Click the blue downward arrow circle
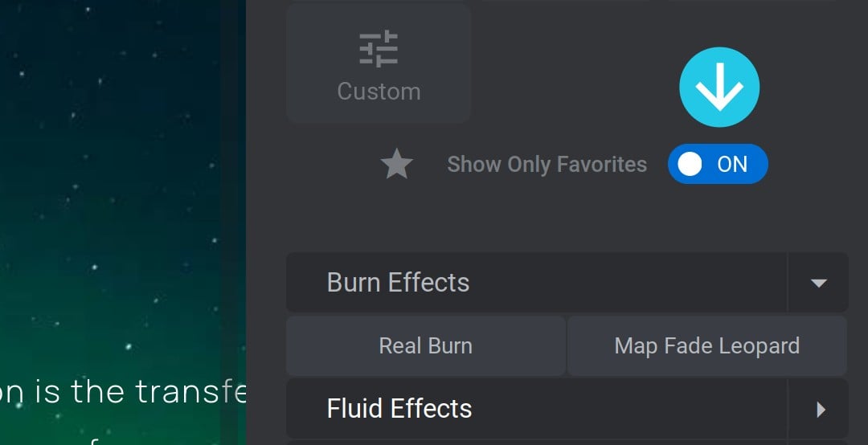Viewport: 868px width, 445px height. (x=719, y=88)
